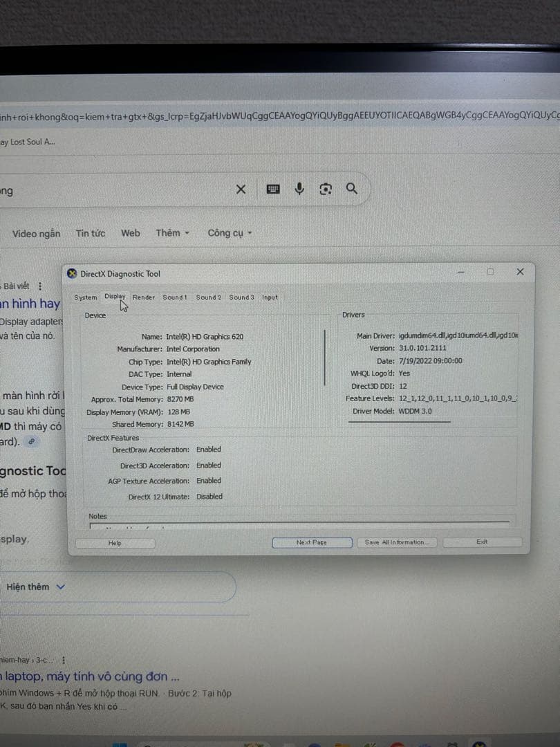The image size is (560, 747).
Task: Click the Help button in DxDiag
Action: pyautogui.click(x=115, y=543)
